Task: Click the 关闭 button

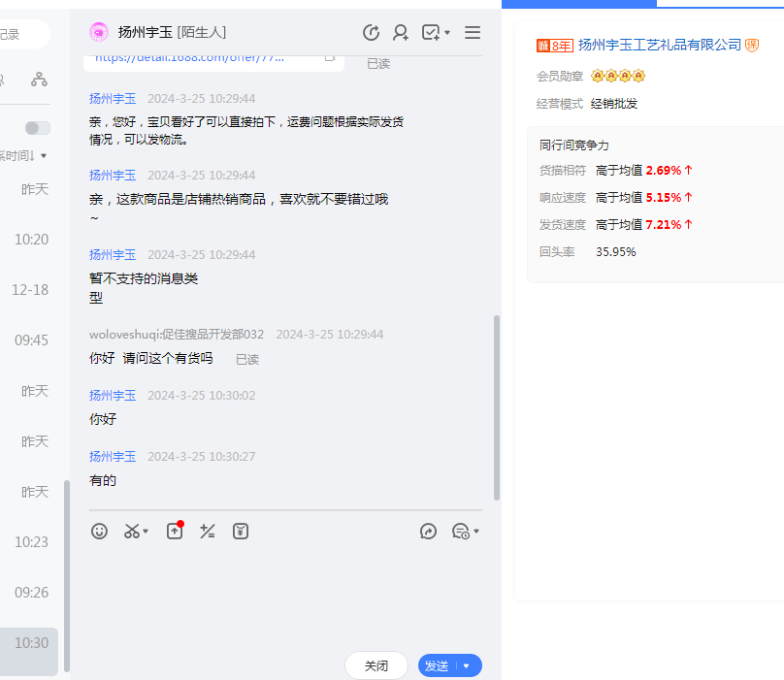Action: [376, 665]
